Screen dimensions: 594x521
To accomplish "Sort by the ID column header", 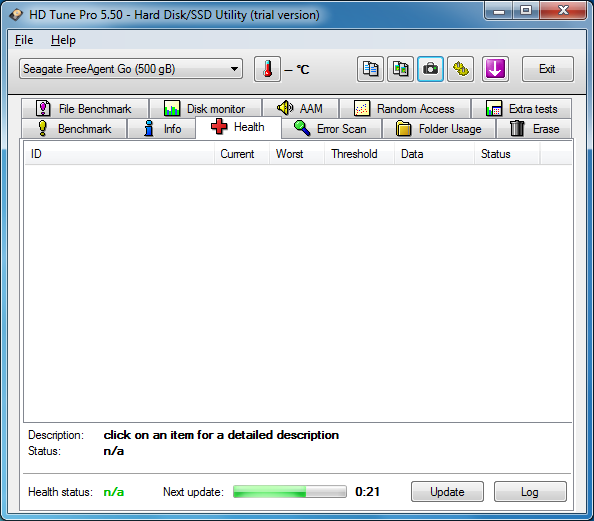I will pyautogui.click(x=119, y=154).
